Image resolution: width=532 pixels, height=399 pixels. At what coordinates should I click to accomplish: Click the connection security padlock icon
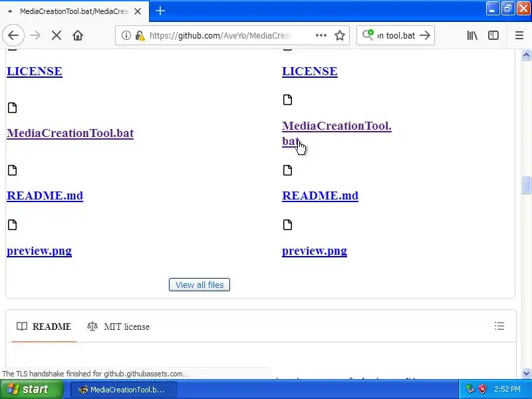coord(140,35)
